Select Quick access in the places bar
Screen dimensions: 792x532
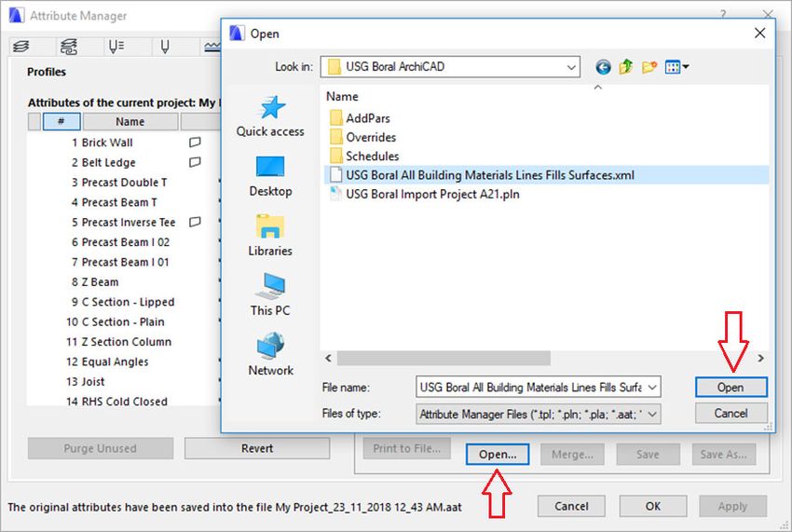click(270, 116)
